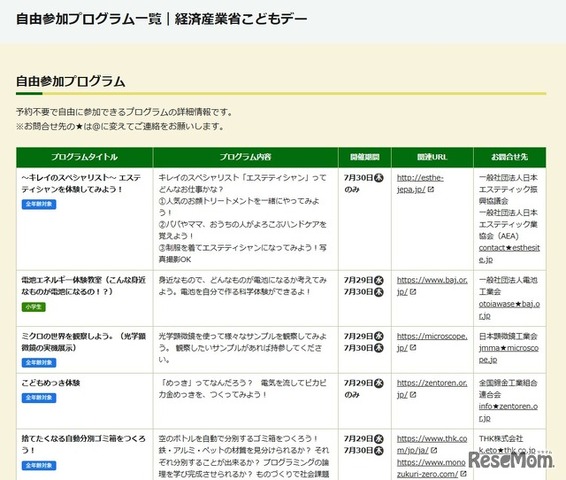Click external-link icon beside zentoren.or.jp URL
Viewport: 566px width, 480px height.
[413, 394]
